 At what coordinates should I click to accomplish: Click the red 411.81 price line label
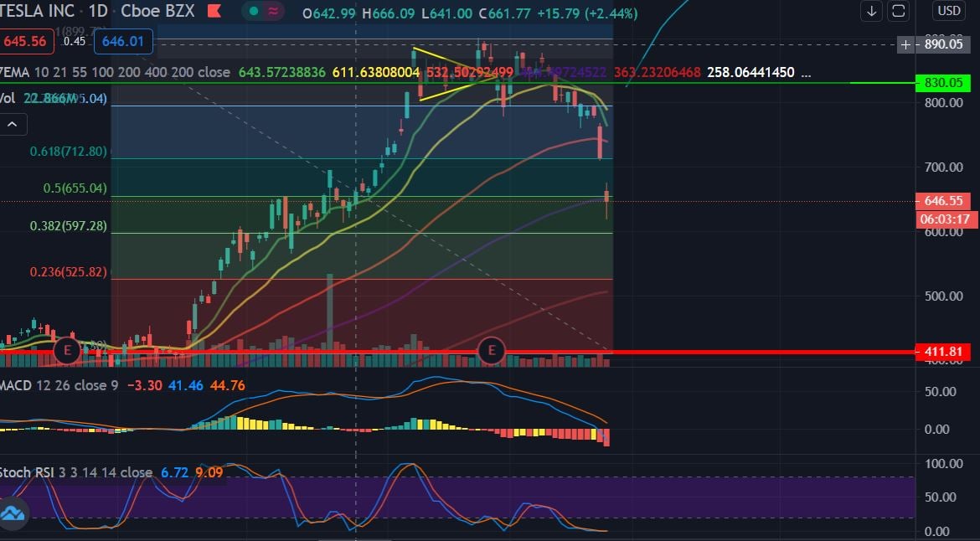[x=943, y=352]
